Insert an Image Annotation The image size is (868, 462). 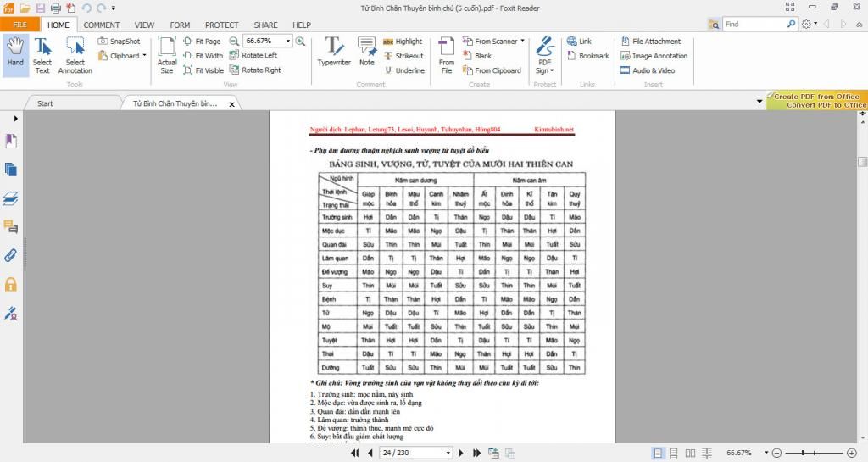[654, 55]
